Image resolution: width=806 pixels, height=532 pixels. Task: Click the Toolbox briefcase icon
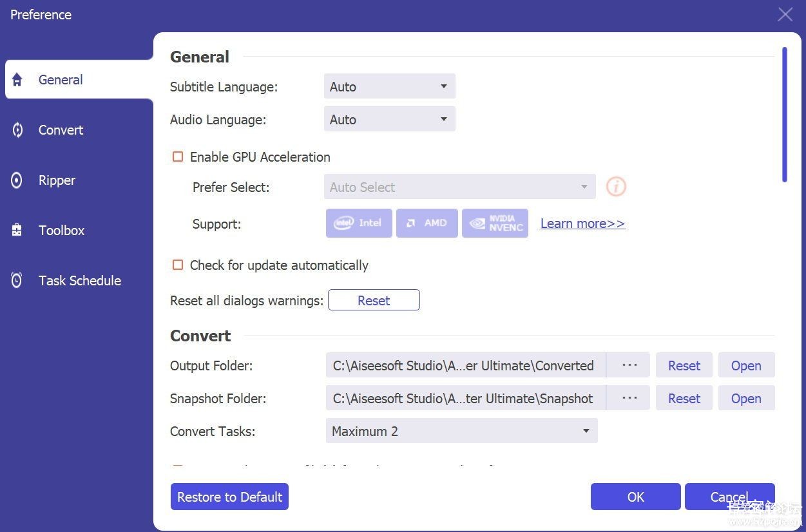coord(17,230)
